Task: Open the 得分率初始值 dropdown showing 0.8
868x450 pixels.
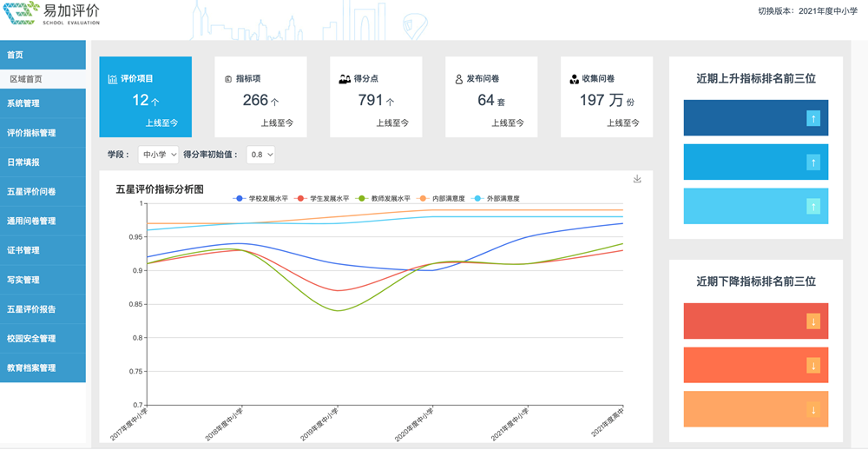Action: (260, 155)
